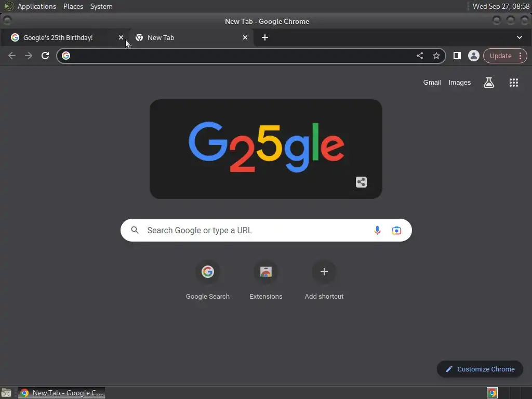Open the System menu
The width and height of the screenshot is (532, 399).
tap(101, 6)
